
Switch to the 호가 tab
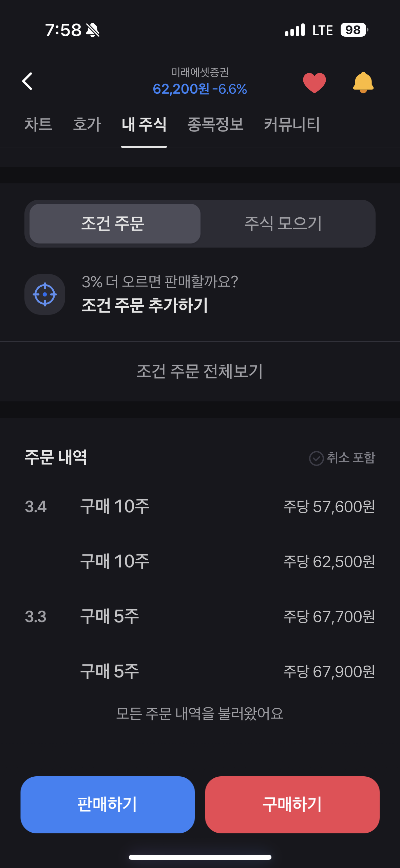[87, 124]
